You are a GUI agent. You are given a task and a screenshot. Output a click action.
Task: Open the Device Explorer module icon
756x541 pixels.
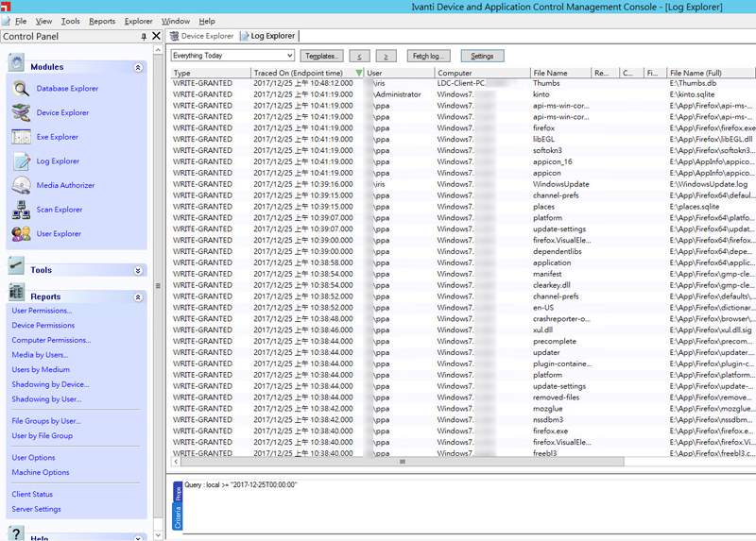click(21, 112)
